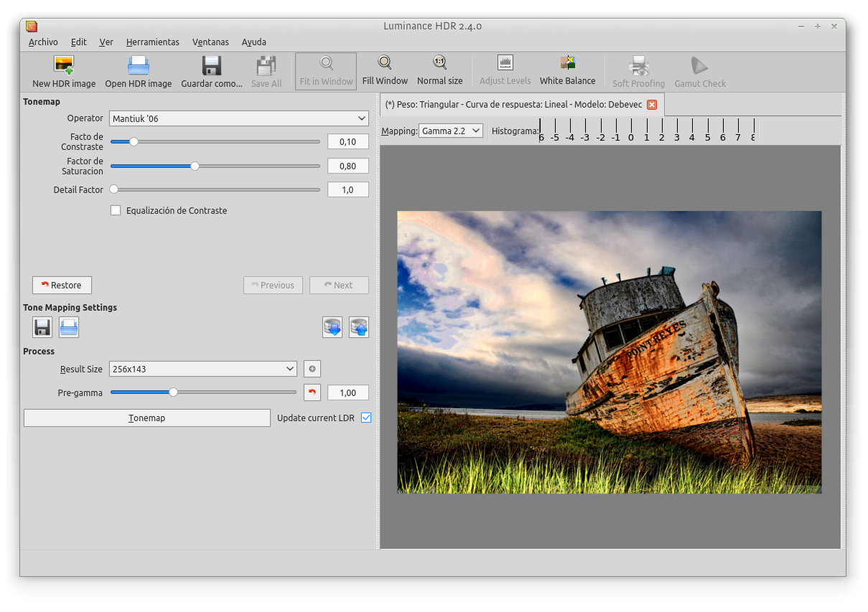Uncheck Update current LDR
This screenshot has width=868, height=612.
pos(366,417)
